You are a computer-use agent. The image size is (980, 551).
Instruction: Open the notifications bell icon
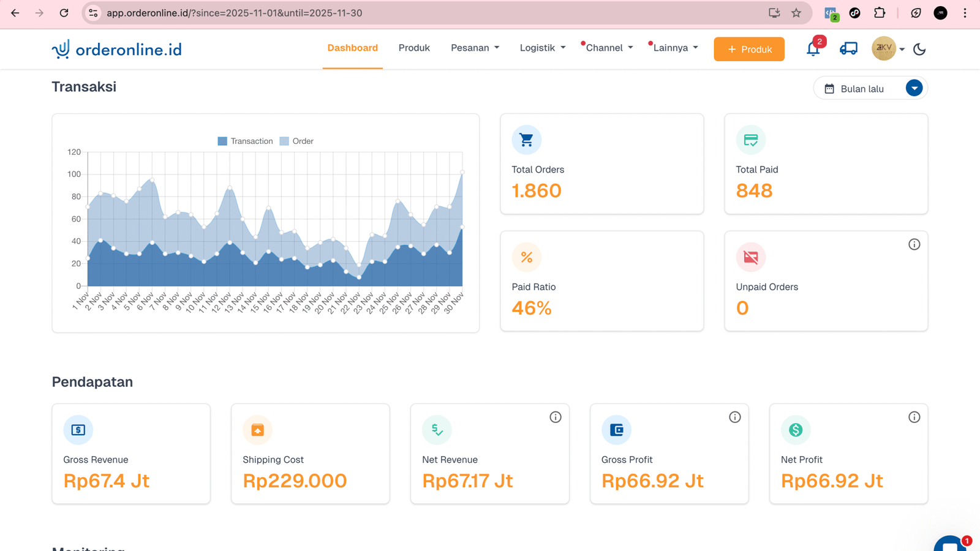tap(813, 49)
